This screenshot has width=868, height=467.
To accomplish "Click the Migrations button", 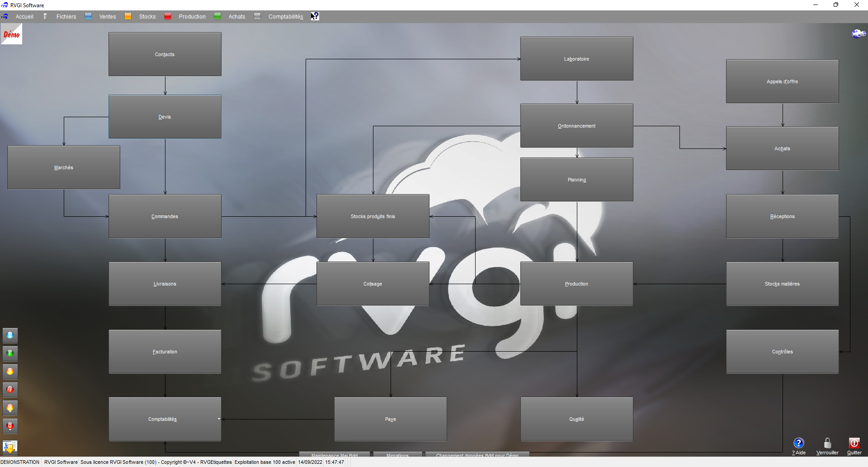I will pyautogui.click(x=397, y=454).
